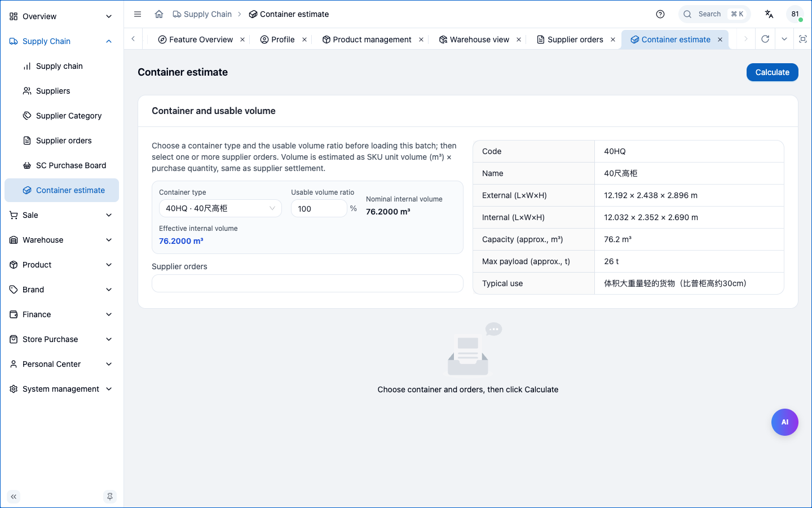Expand the Warehouse menu

click(61, 240)
